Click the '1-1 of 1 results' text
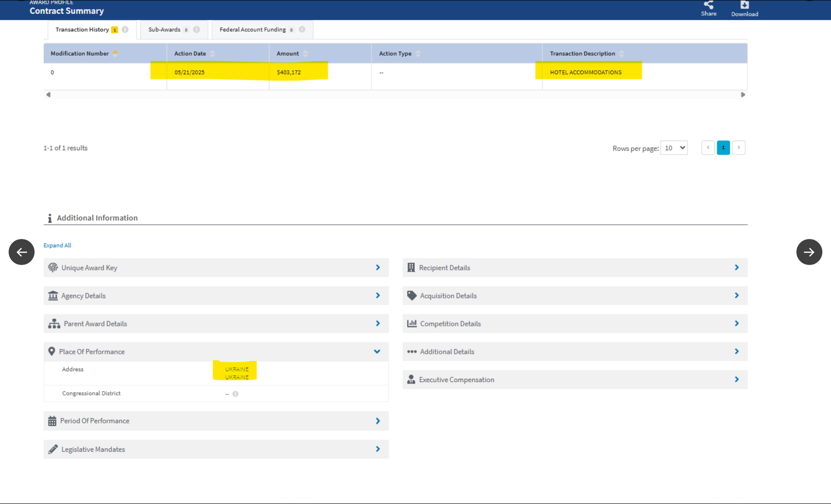The height and width of the screenshot is (504, 831). coord(65,148)
